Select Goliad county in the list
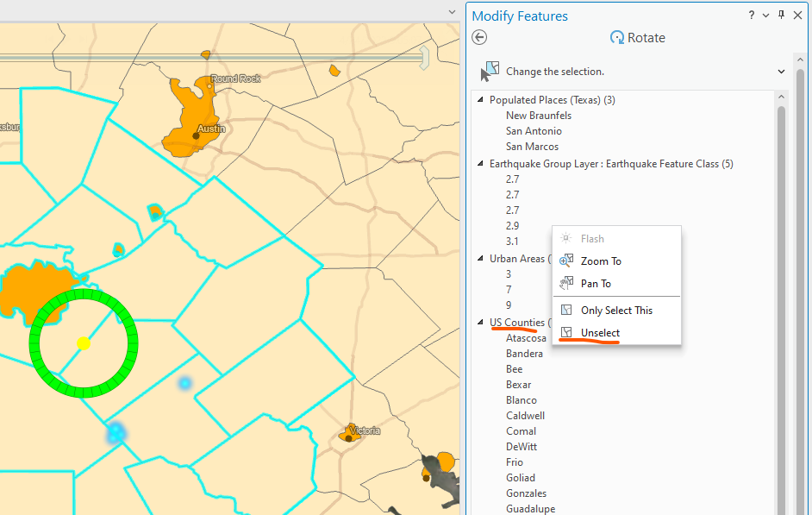The height and width of the screenshot is (515, 812). coord(521,478)
